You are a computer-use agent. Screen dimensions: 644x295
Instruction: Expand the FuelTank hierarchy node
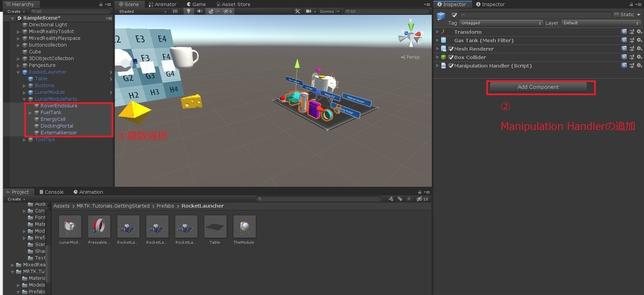pos(31,112)
